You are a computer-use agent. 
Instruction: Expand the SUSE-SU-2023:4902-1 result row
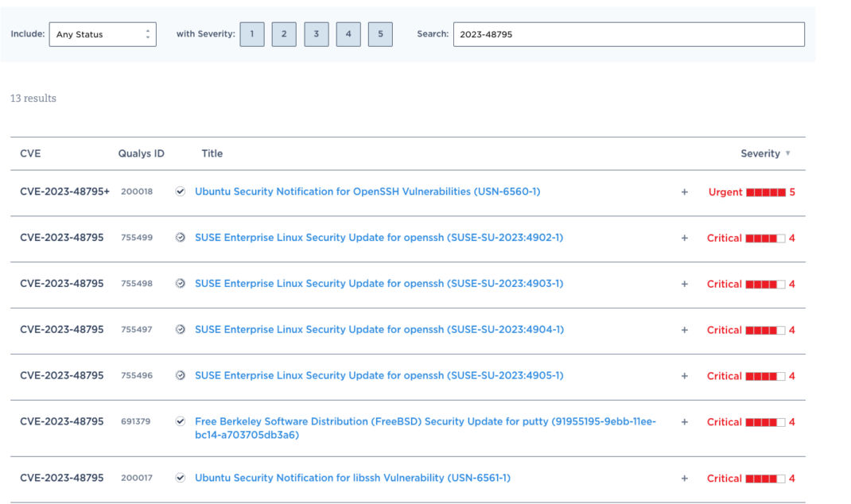[x=684, y=237]
